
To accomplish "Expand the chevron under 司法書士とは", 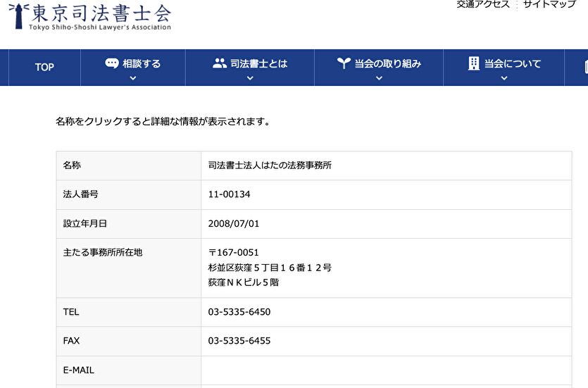I will [250, 78].
